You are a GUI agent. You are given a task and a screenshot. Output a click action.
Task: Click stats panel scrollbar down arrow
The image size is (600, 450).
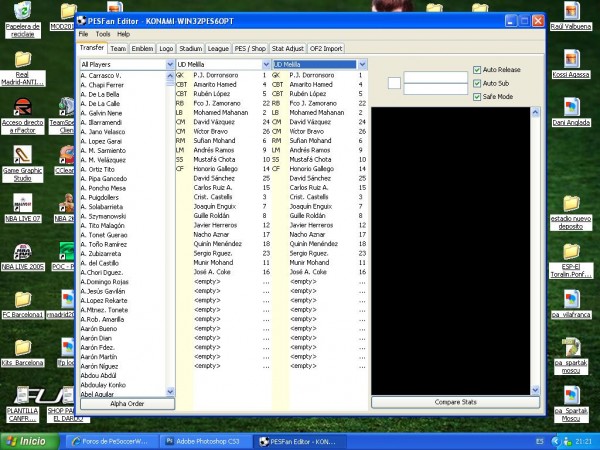[x=535, y=390]
